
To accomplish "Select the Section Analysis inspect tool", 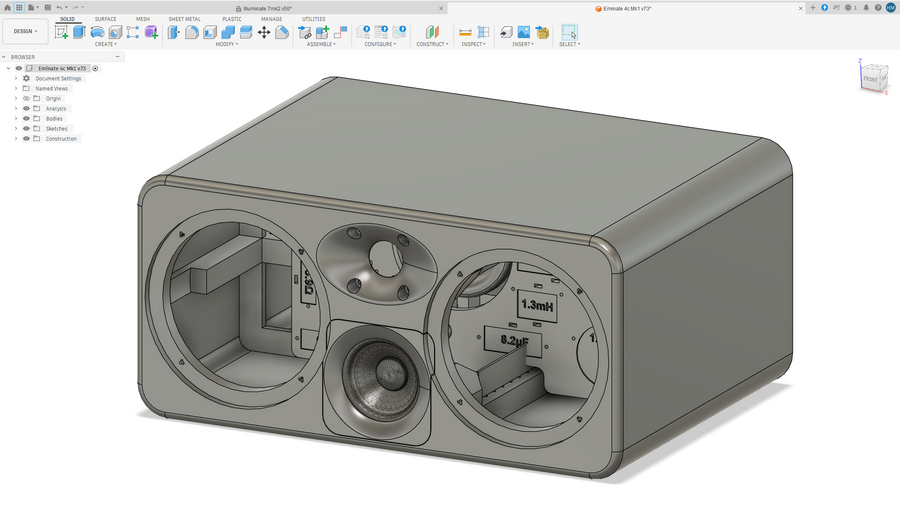I will (483, 32).
